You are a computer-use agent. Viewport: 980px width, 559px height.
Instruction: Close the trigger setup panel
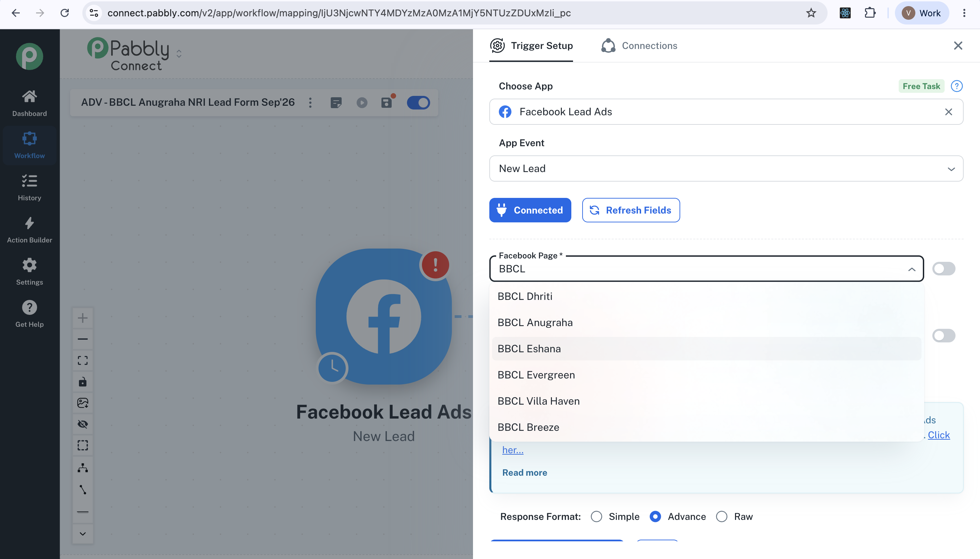958,46
